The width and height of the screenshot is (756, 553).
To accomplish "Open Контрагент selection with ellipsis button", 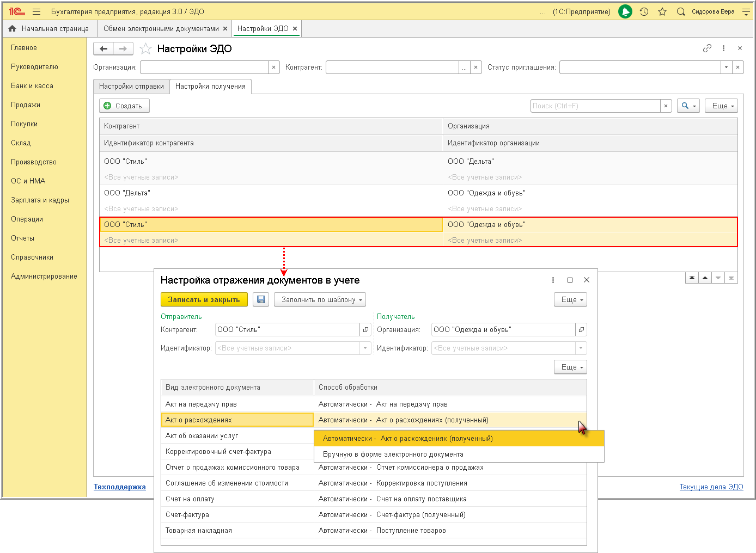I will click(x=464, y=67).
